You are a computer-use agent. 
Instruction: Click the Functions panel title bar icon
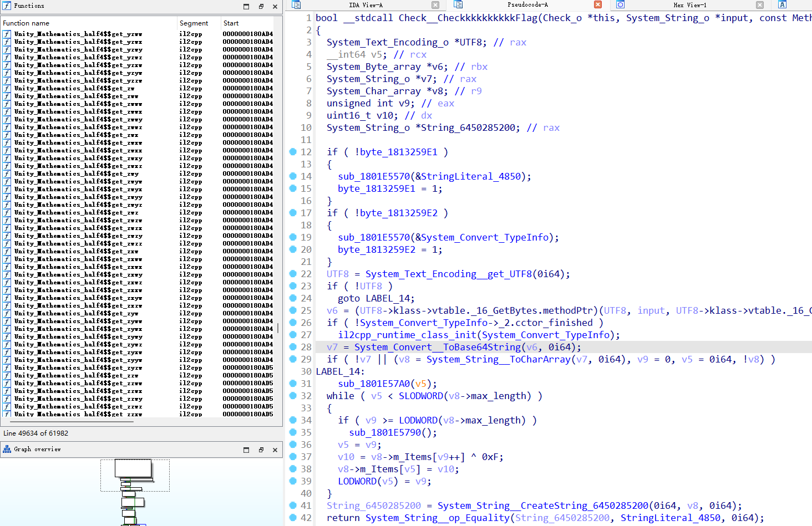pyautogui.click(x=6, y=6)
